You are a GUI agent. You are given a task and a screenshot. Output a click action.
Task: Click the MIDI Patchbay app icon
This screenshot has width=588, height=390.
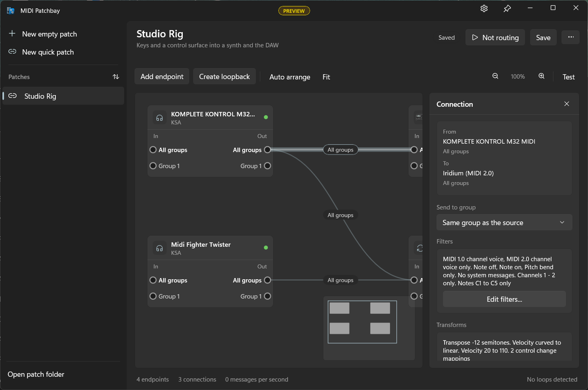[10, 10]
